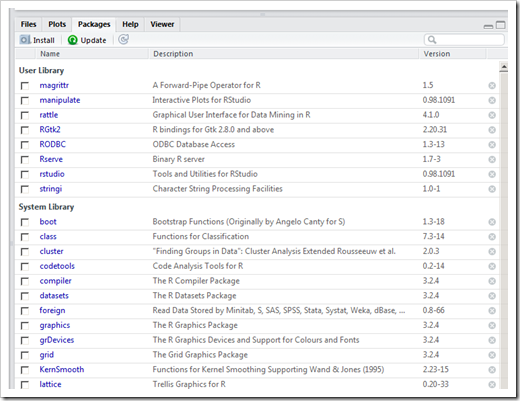Remove the datasets package icon
The width and height of the screenshot is (520, 401).
[492, 296]
